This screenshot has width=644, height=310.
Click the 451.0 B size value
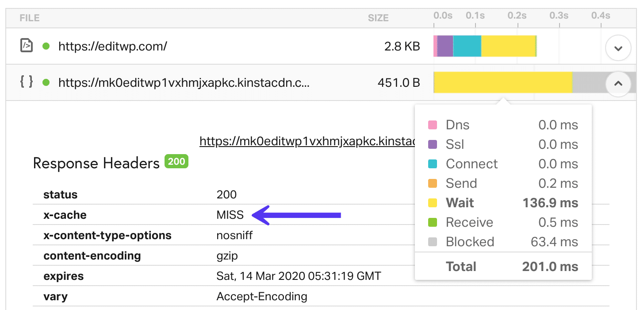pyautogui.click(x=399, y=82)
